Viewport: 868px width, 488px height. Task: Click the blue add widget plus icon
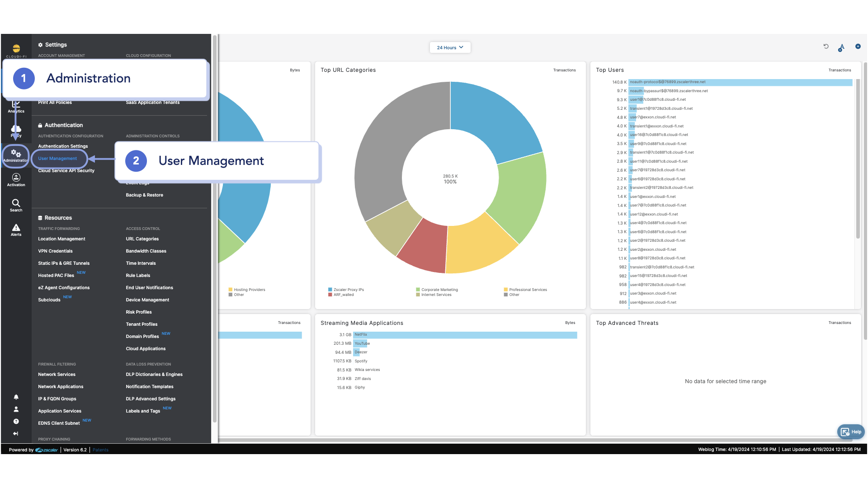click(858, 47)
